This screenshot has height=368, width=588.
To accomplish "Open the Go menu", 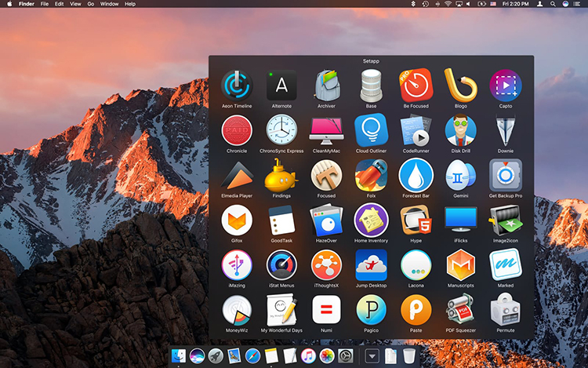I will [x=91, y=4].
